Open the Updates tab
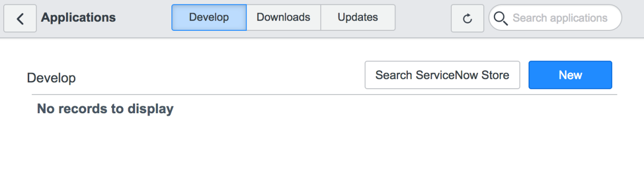Viewport: 644px width, 194px height. [358, 18]
